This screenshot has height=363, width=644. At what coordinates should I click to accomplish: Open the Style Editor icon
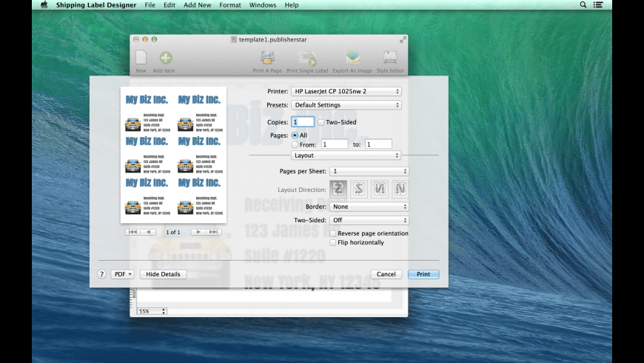click(x=390, y=58)
